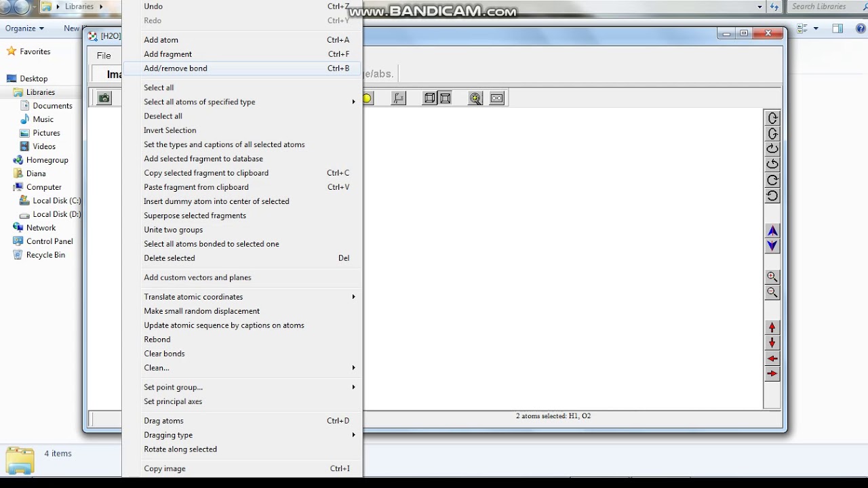
Task: Toggle Explorer preview pane icon
Action: pyautogui.click(x=837, y=28)
